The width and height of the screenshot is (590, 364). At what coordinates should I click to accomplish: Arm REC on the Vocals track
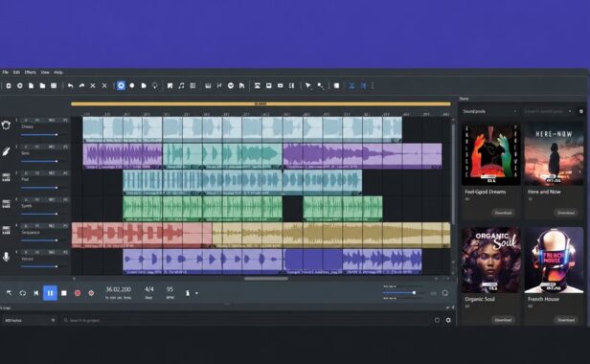tap(52, 252)
